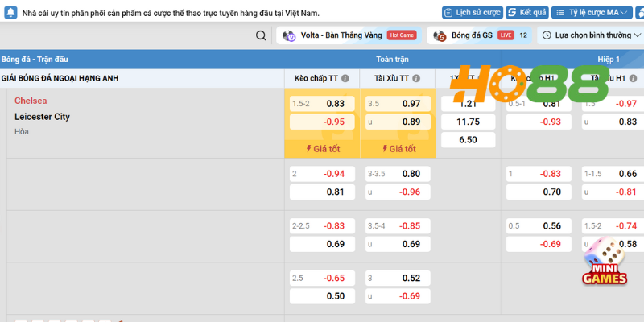Click the Hot Game red badge
644x322 pixels.
[402, 35]
